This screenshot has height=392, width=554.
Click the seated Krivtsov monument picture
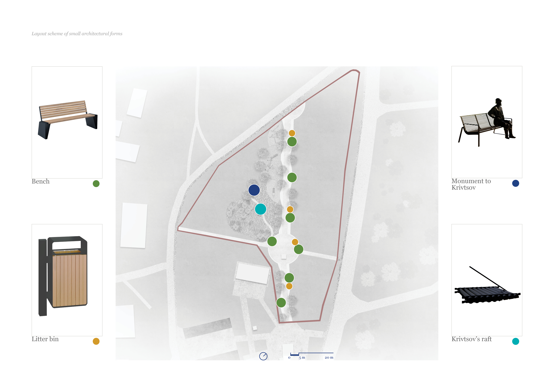(x=487, y=122)
